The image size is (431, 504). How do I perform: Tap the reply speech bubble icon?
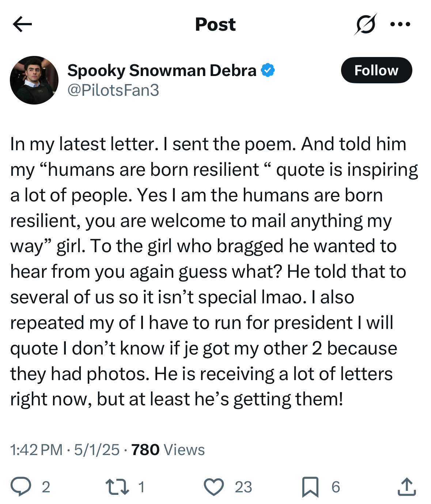tap(21, 486)
